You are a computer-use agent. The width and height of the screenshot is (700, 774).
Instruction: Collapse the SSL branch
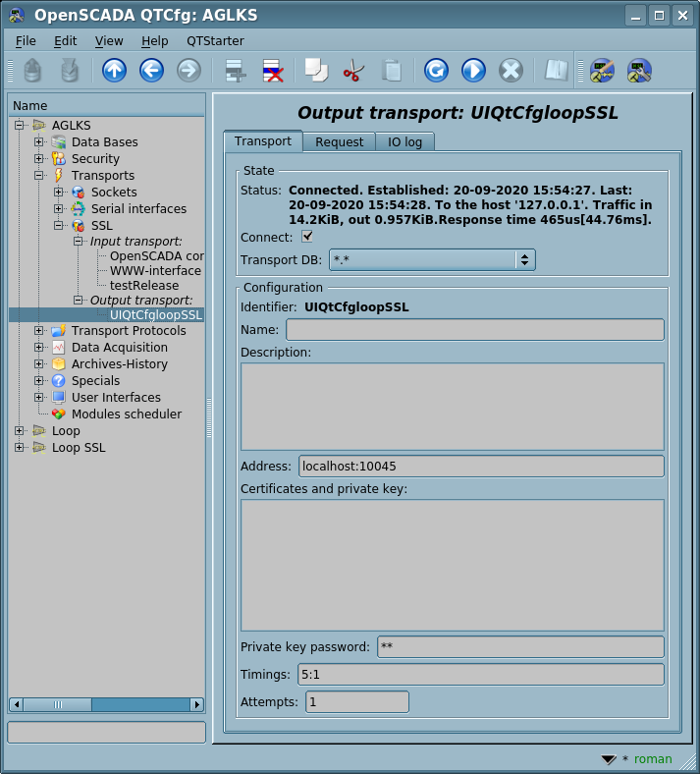[59, 226]
